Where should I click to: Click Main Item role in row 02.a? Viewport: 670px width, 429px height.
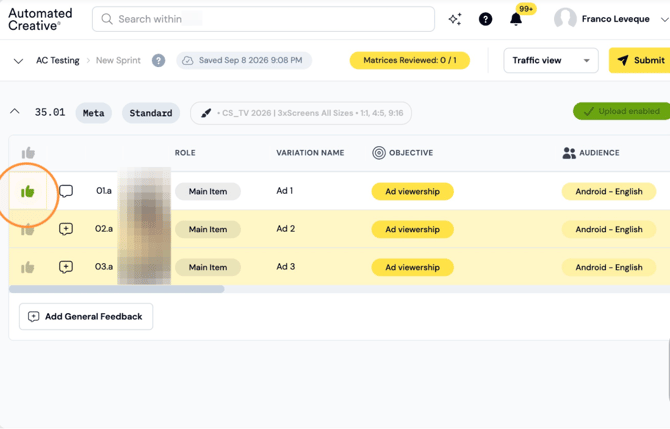coord(208,229)
